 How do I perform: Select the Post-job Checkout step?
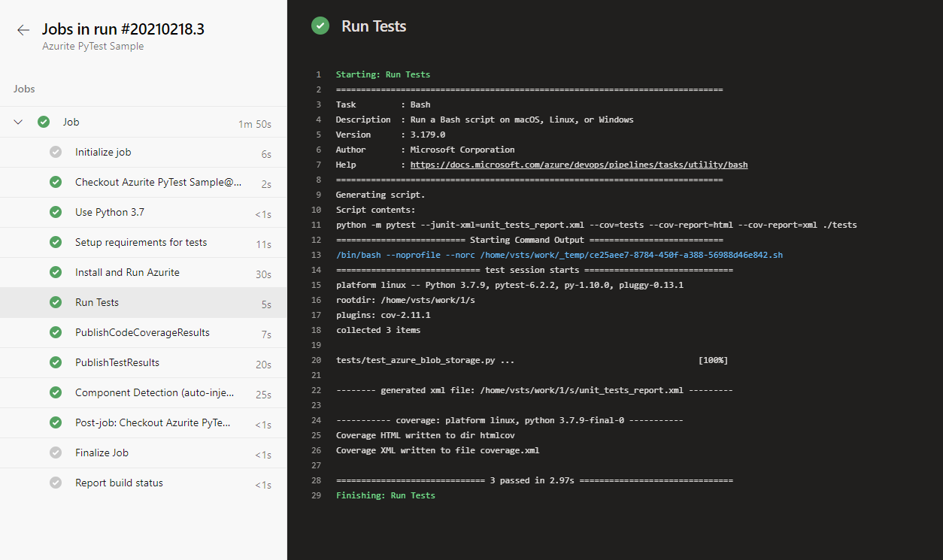(x=153, y=422)
